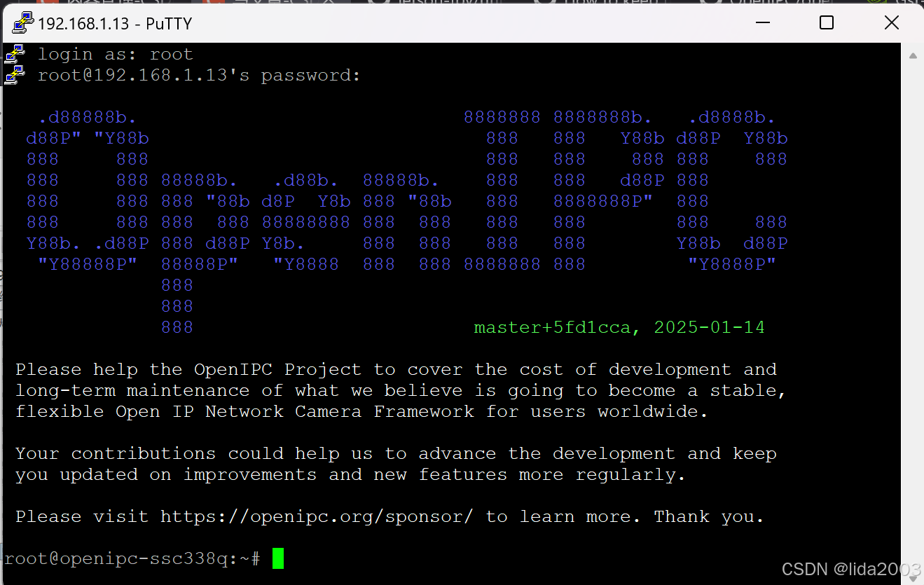Open the PuTTY system menu icon in title bar

click(23, 23)
